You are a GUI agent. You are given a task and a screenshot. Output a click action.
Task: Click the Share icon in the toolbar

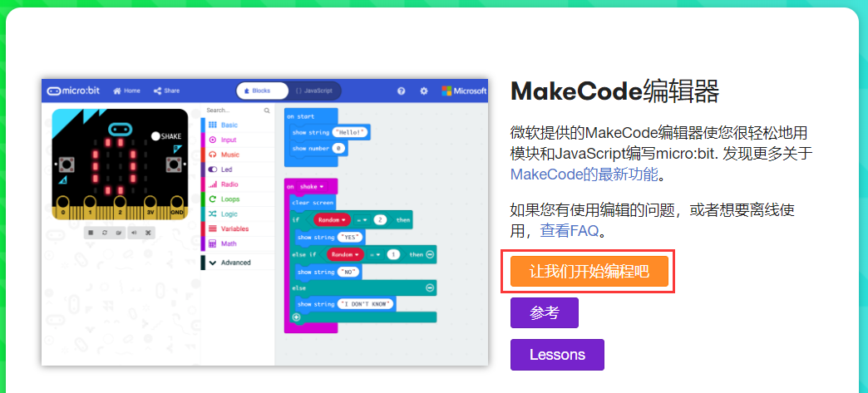[165, 91]
